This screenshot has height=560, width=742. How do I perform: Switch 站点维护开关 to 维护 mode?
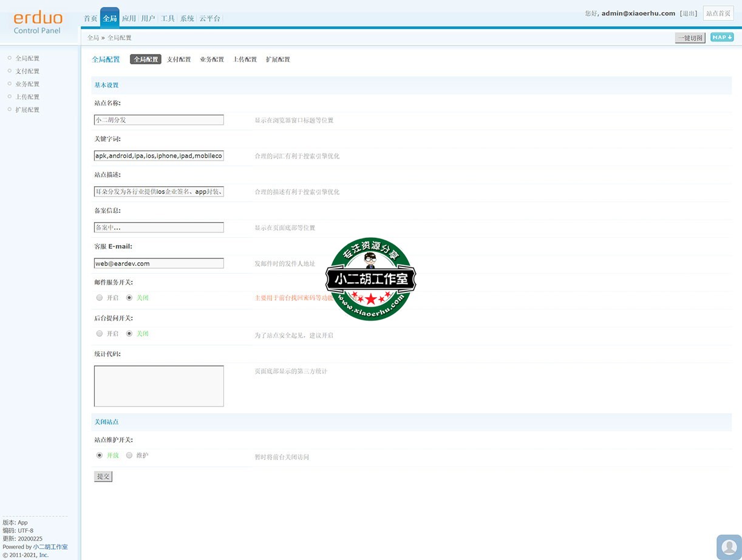pyautogui.click(x=129, y=455)
